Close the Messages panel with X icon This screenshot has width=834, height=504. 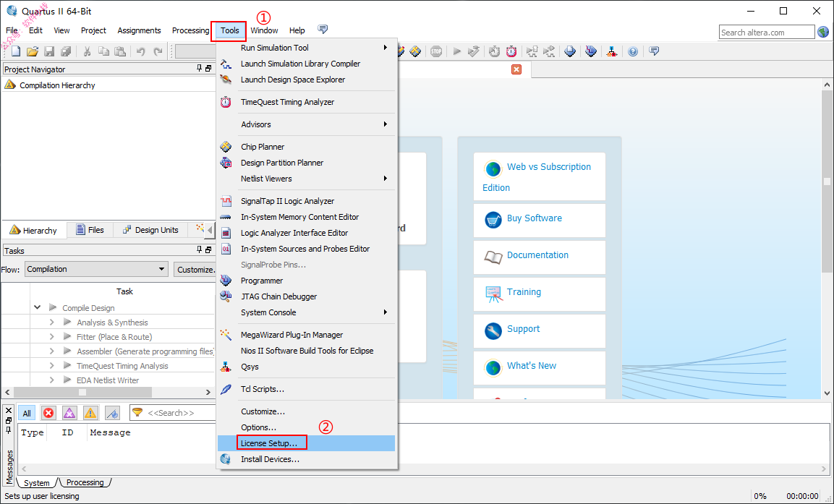pos(9,411)
